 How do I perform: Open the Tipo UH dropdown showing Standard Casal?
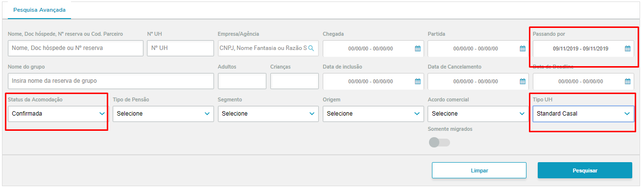[583, 114]
